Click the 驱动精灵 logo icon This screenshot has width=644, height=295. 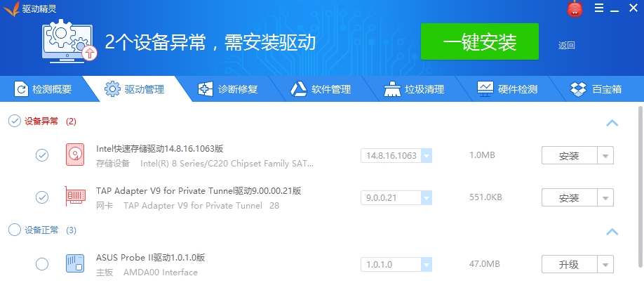pyautogui.click(x=11, y=8)
